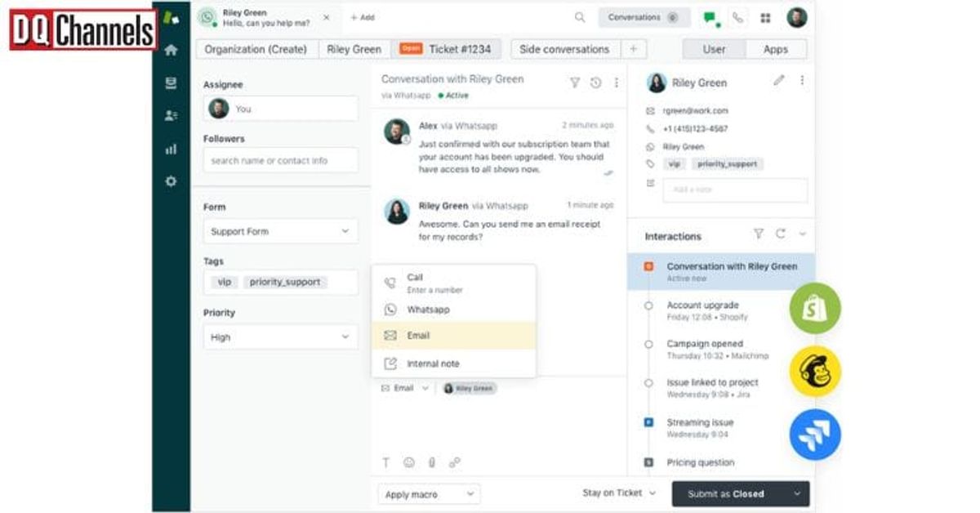Switch to the Apps tab
This screenshot has width=980, height=513.
776,49
